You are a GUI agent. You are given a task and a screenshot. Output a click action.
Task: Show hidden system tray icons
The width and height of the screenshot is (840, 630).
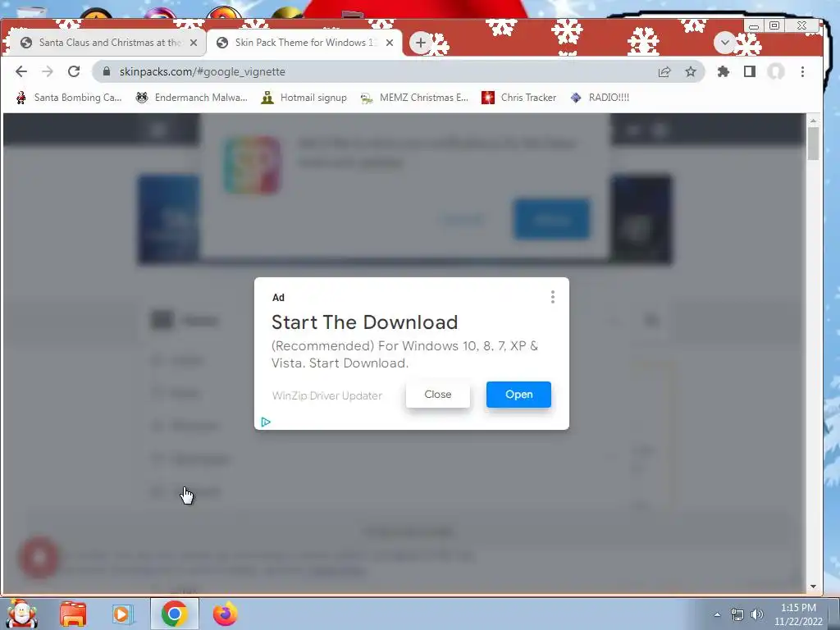pyautogui.click(x=717, y=614)
